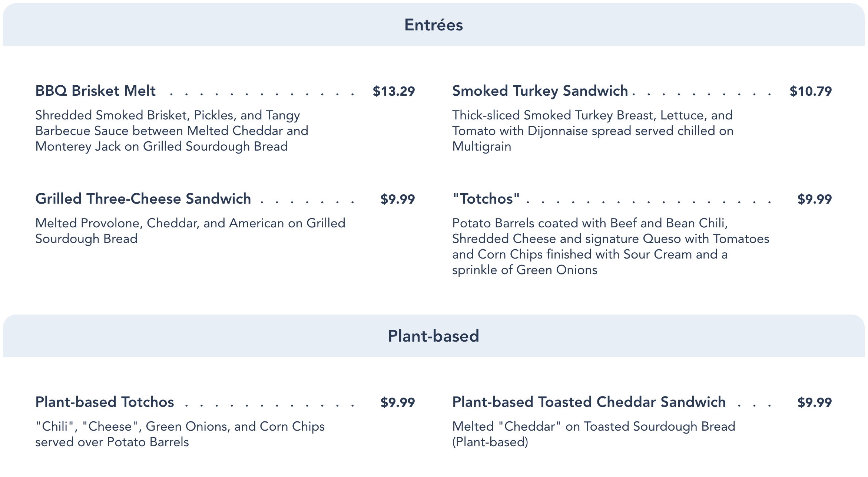Click the Potato Barrels with Chili description
This screenshot has width=868, height=477.
click(x=610, y=246)
